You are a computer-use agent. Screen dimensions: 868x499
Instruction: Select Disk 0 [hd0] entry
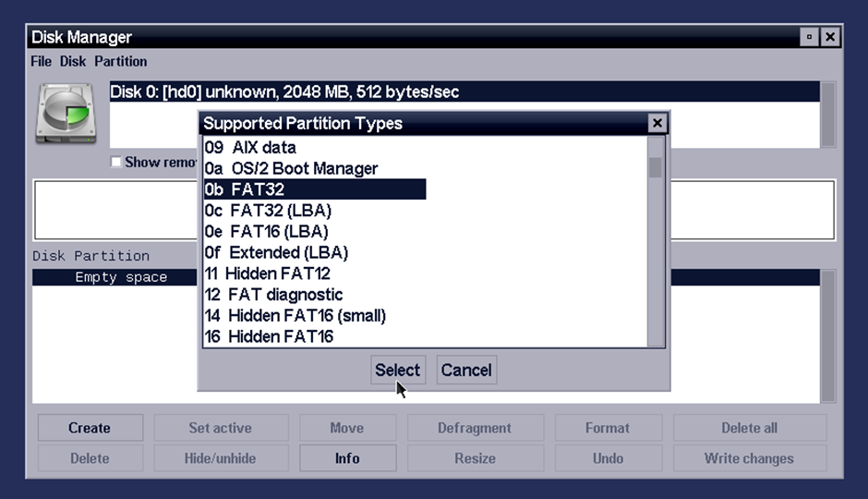464,91
